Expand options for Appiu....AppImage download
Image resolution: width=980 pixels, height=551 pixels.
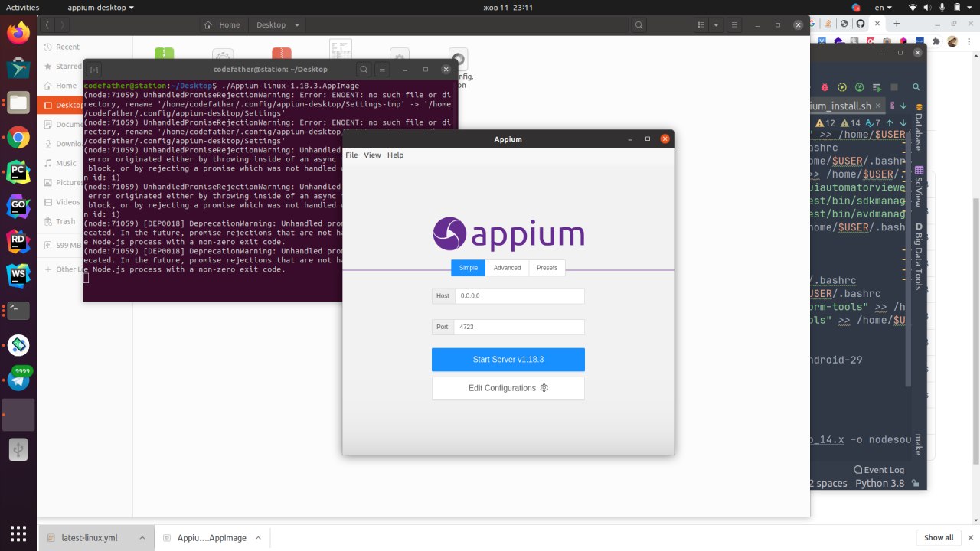258,538
